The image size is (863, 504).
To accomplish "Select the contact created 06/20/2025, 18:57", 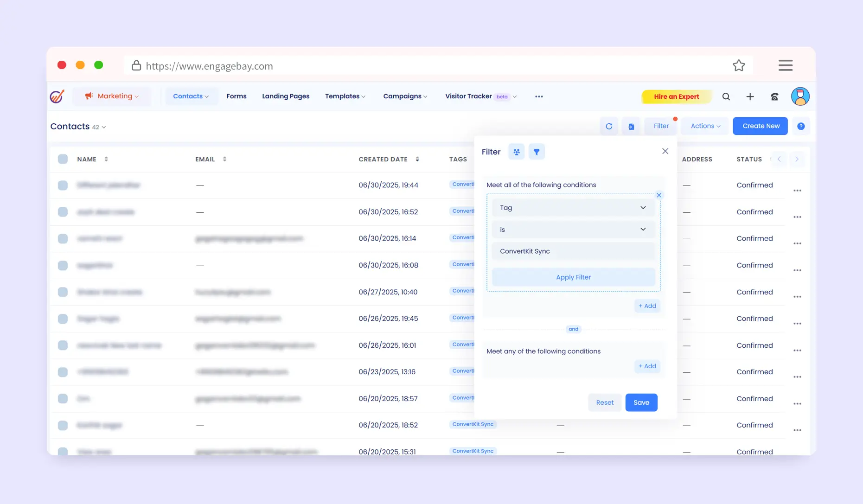I will [63, 399].
